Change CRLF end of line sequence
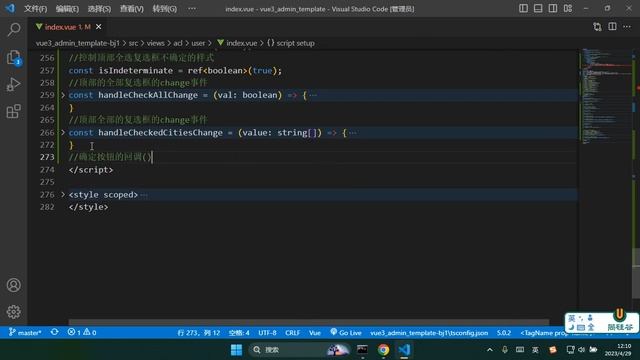The width and height of the screenshot is (640, 360). coord(293,333)
